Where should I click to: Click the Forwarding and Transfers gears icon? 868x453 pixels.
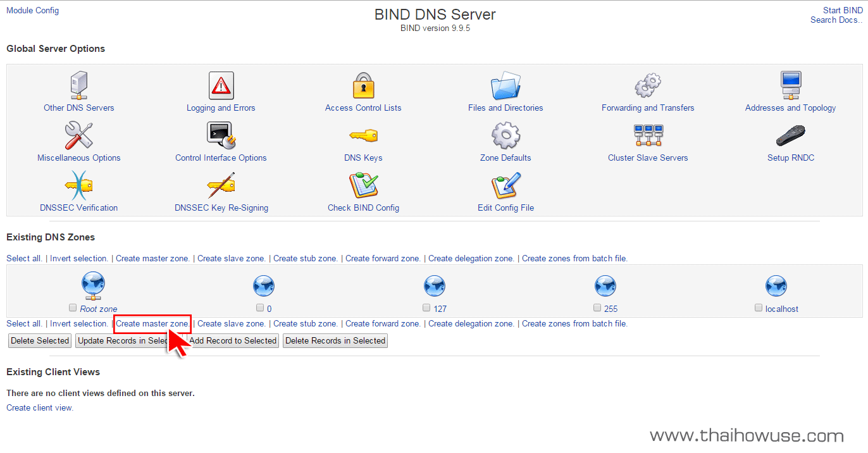(648, 85)
